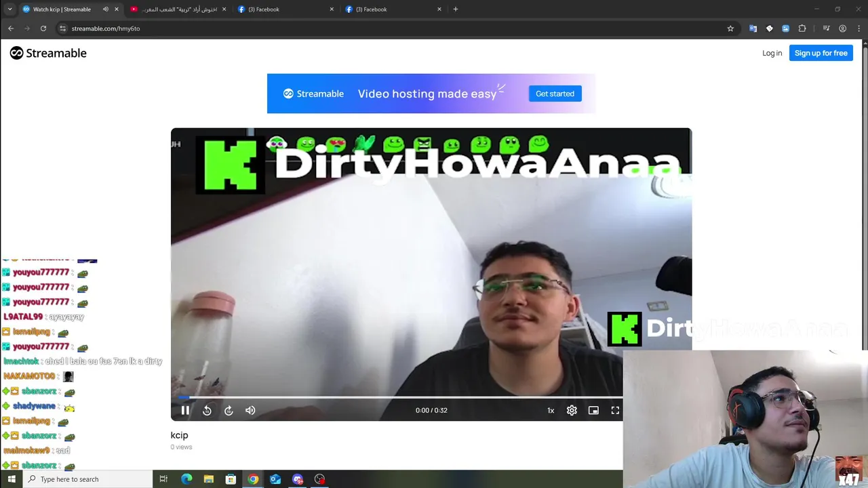Open the media control playlist icon

(826, 28)
